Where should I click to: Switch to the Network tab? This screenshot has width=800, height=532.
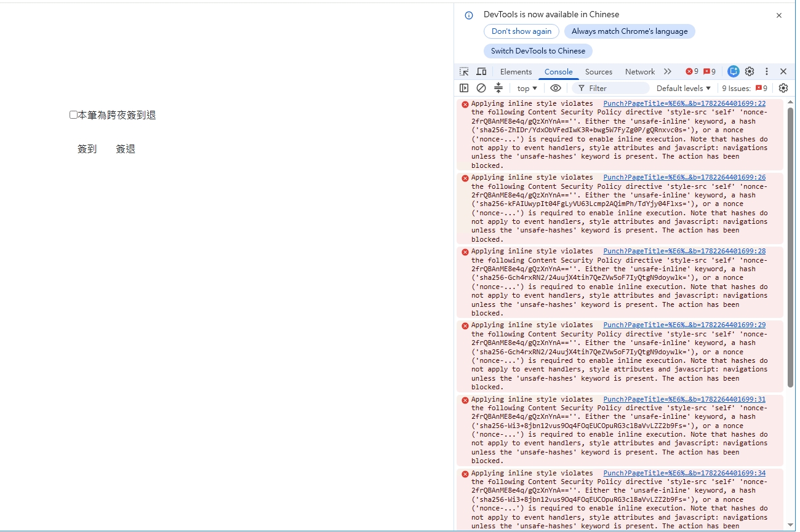pos(640,72)
